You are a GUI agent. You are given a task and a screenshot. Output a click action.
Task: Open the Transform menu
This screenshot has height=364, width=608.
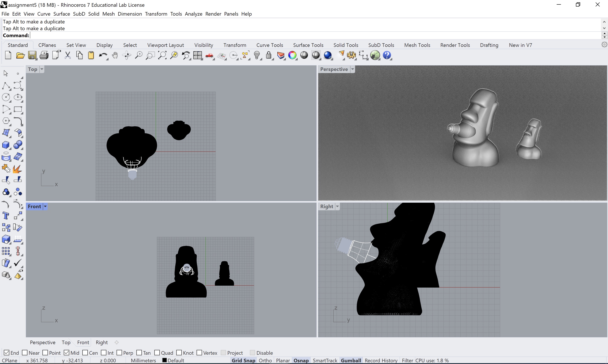pos(156,14)
